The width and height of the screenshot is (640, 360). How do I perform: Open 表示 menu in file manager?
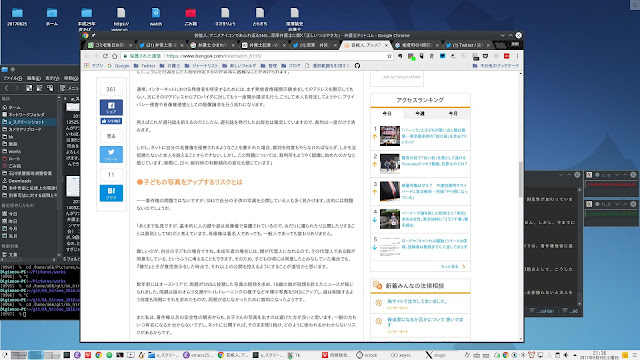pyautogui.click(x=52, y=78)
